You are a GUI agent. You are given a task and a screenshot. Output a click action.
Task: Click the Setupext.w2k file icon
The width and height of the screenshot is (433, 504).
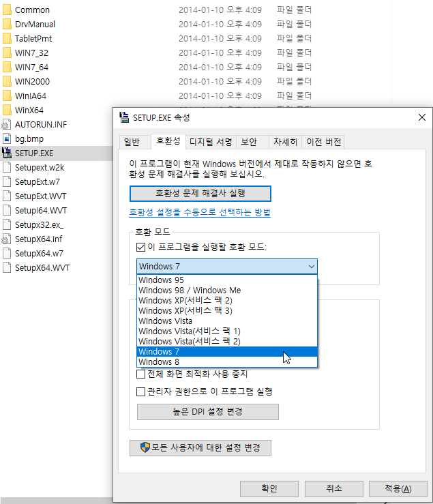click(x=7, y=167)
